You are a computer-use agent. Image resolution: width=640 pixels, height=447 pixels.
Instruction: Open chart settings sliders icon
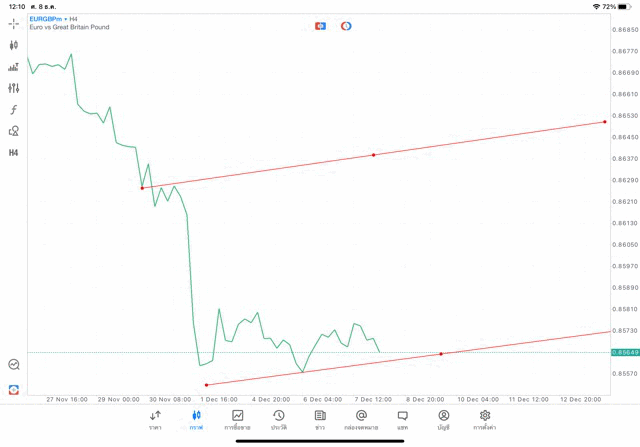click(x=14, y=88)
